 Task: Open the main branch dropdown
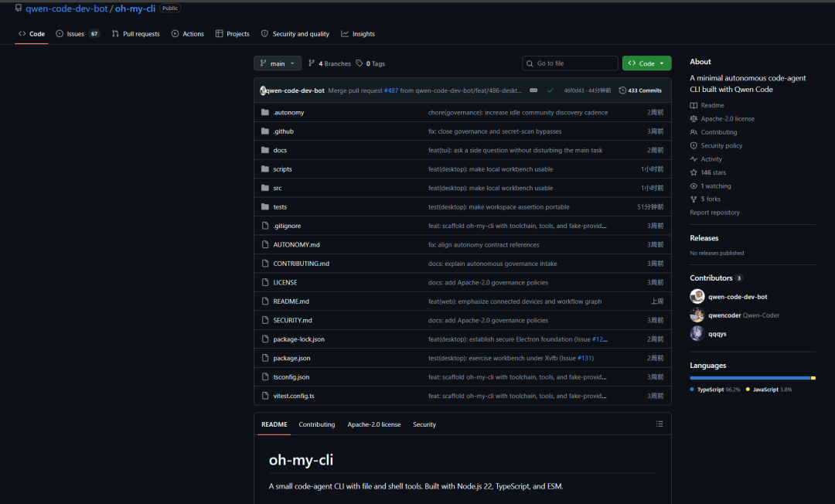(278, 63)
